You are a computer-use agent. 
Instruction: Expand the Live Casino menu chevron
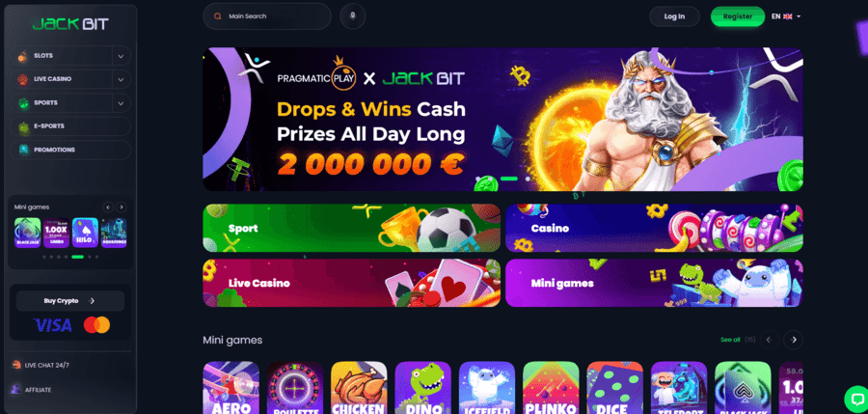121,79
